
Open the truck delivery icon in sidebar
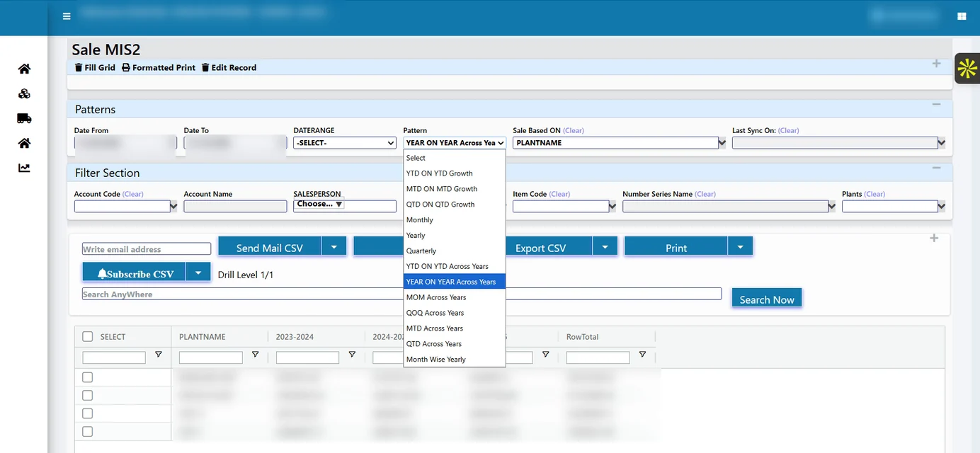click(x=24, y=118)
